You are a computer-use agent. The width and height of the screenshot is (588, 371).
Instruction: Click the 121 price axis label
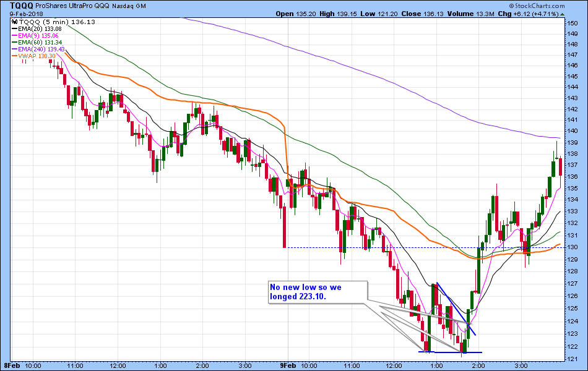click(573, 359)
